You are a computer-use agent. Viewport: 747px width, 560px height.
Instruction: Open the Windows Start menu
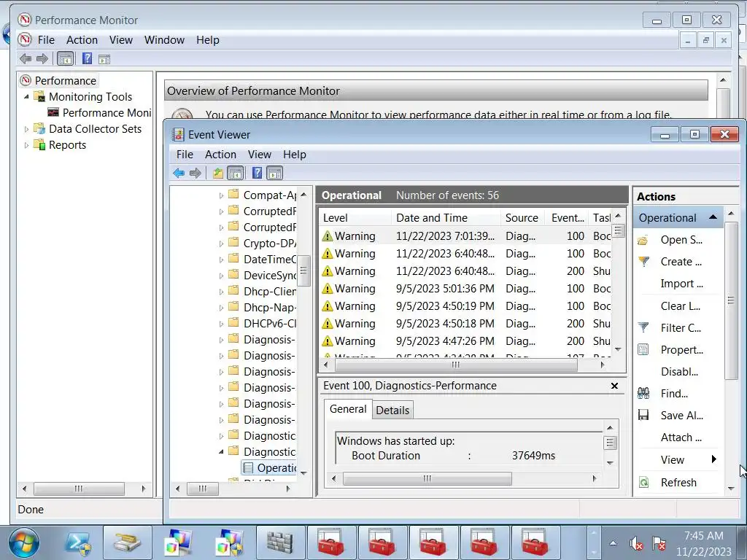pyautogui.click(x=24, y=544)
